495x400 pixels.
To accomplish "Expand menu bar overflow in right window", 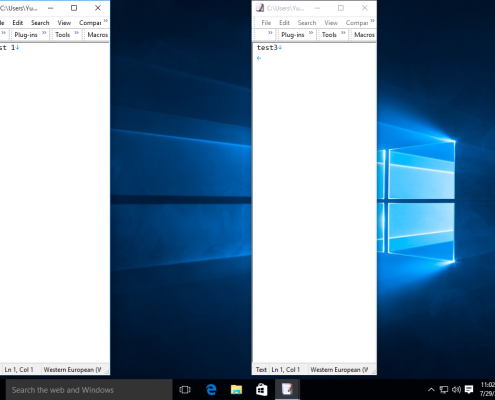I will [372, 21].
